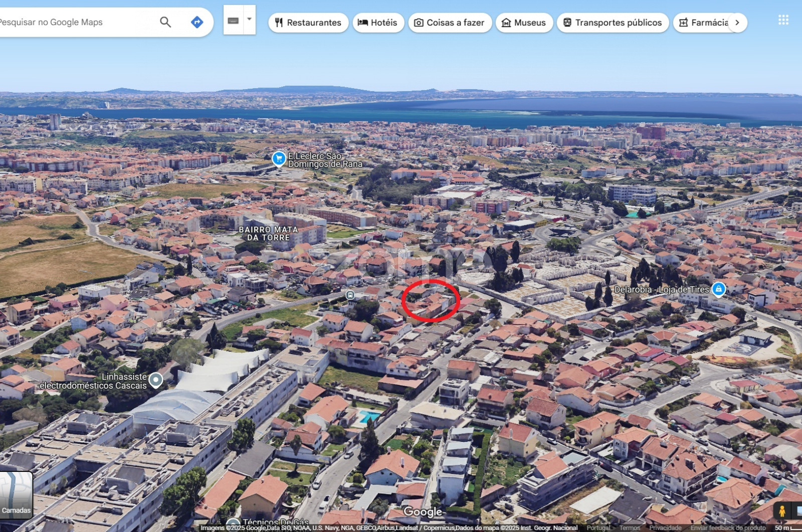Select the Restaurantes category chip

click(308, 23)
